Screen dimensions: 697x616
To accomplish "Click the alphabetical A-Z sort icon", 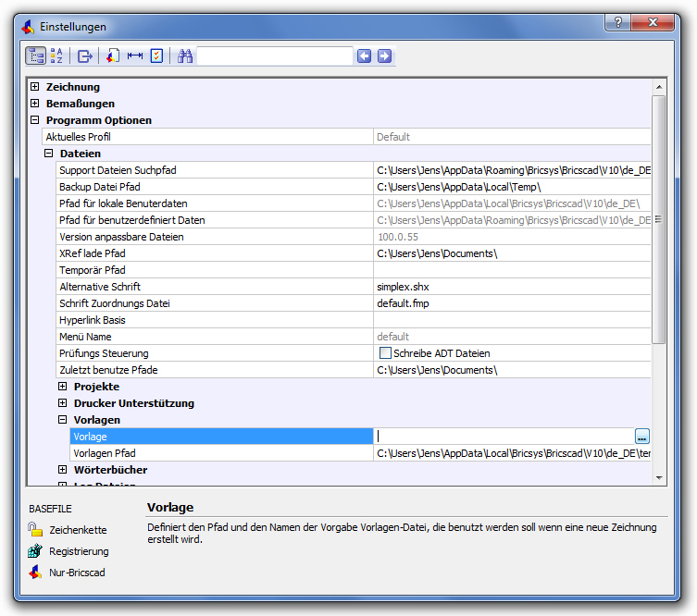I will (57, 56).
